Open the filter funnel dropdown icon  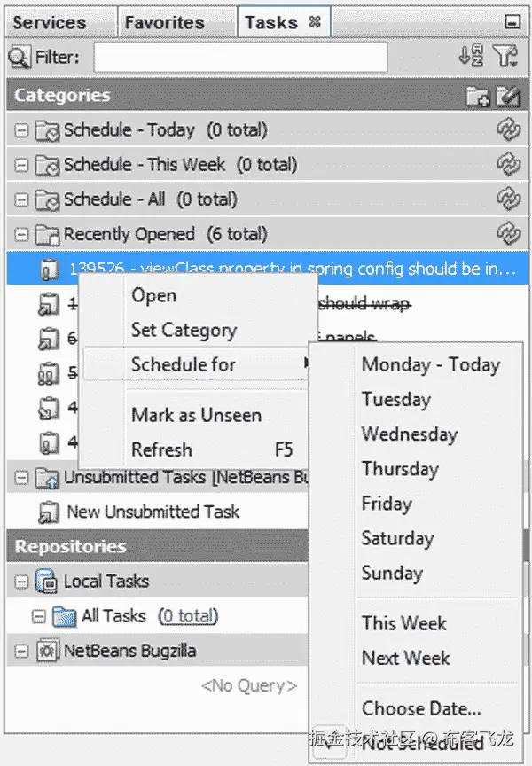click(x=505, y=56)
